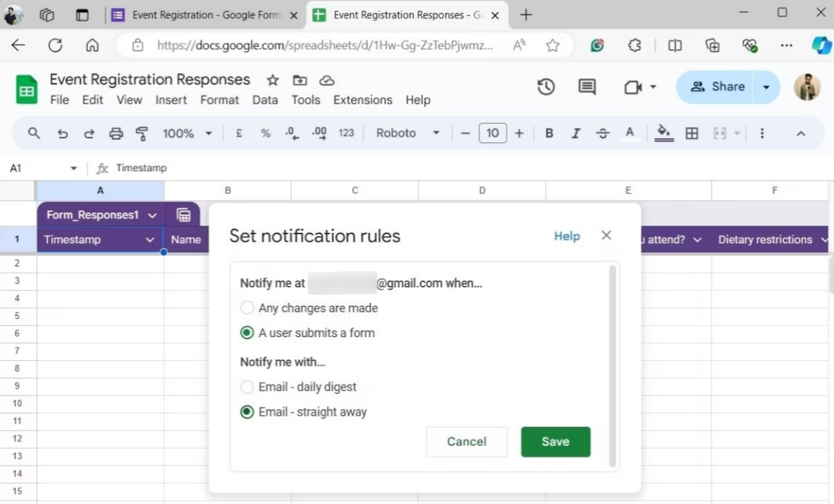834x504 pixels.
Task: Open the zoom level 100% dropdown
Action: 187,133
